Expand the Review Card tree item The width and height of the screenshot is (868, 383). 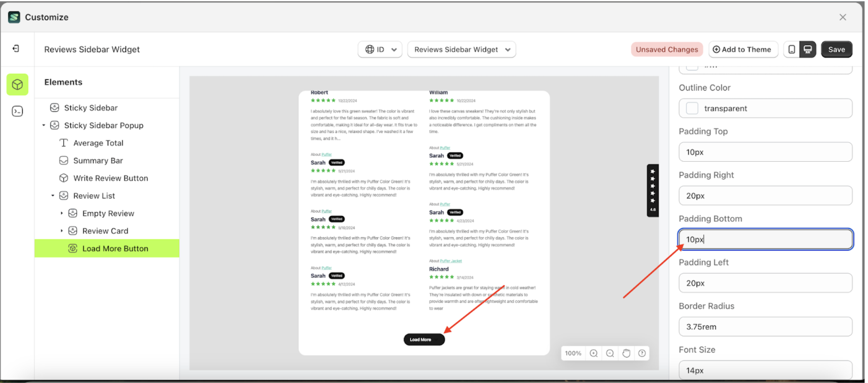pos(62,230)
